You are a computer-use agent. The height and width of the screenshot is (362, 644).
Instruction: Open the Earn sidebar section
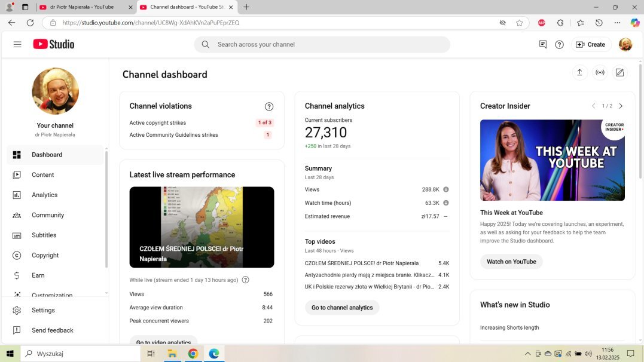38,275
